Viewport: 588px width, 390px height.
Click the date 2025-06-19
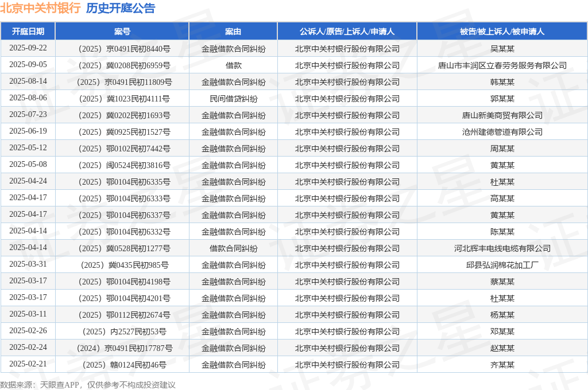28,131
